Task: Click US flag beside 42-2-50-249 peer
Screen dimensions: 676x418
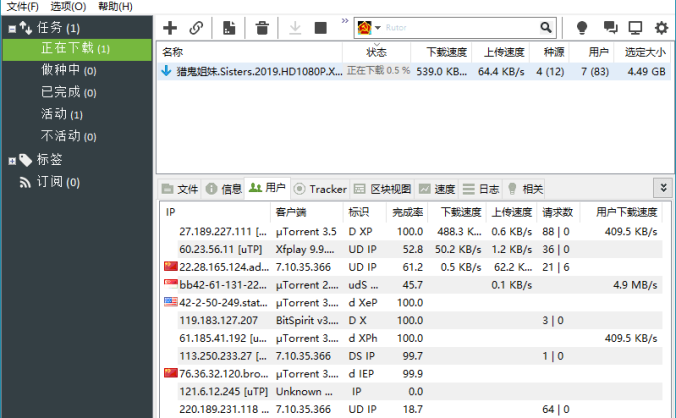Action: (x=171, y=302)
